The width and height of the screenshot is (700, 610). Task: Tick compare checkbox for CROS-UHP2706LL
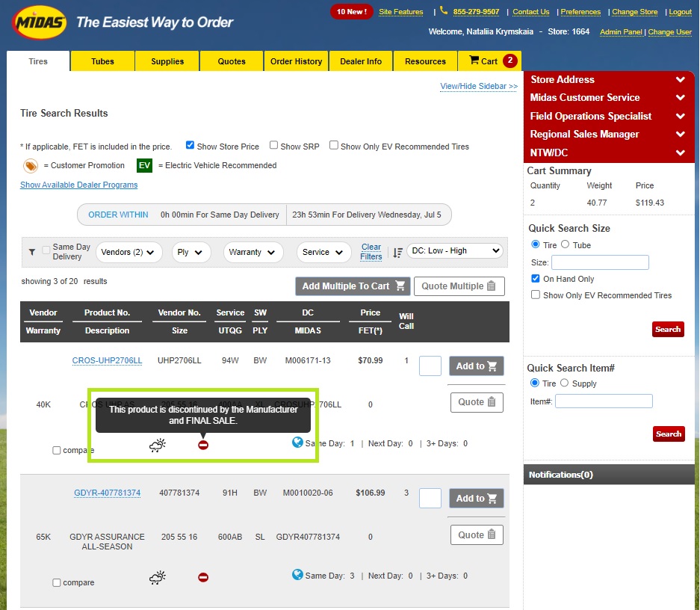57,450
